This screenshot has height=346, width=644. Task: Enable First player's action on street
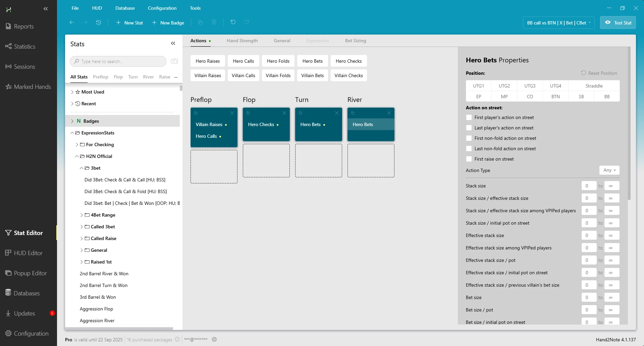click(x=469, y=117)
